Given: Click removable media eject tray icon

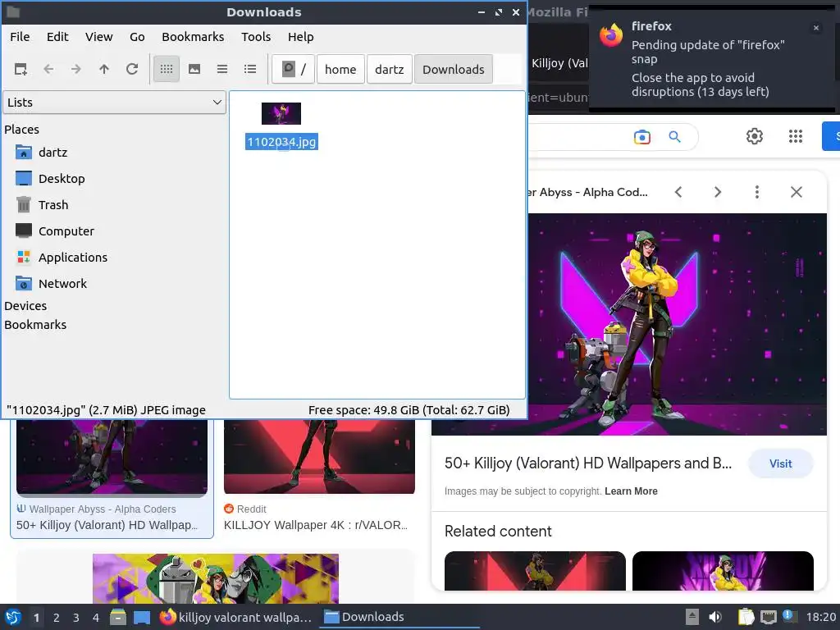Looking at the screenshot, I should [692, 617].
